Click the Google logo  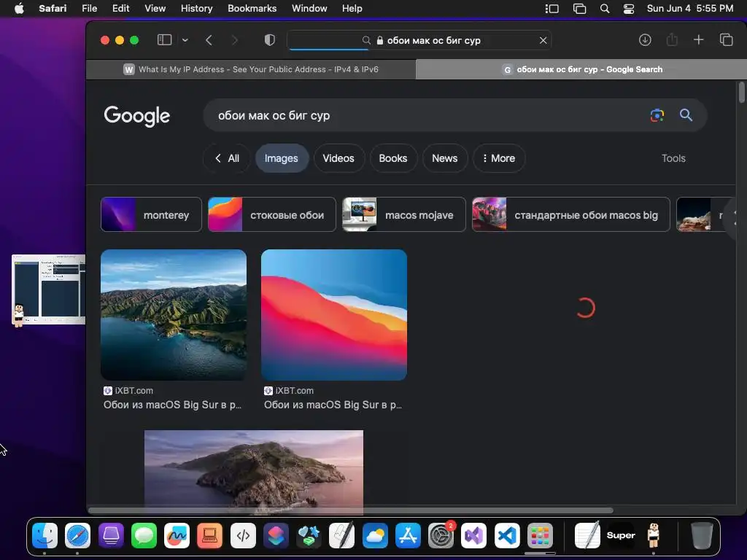(136, 116)
